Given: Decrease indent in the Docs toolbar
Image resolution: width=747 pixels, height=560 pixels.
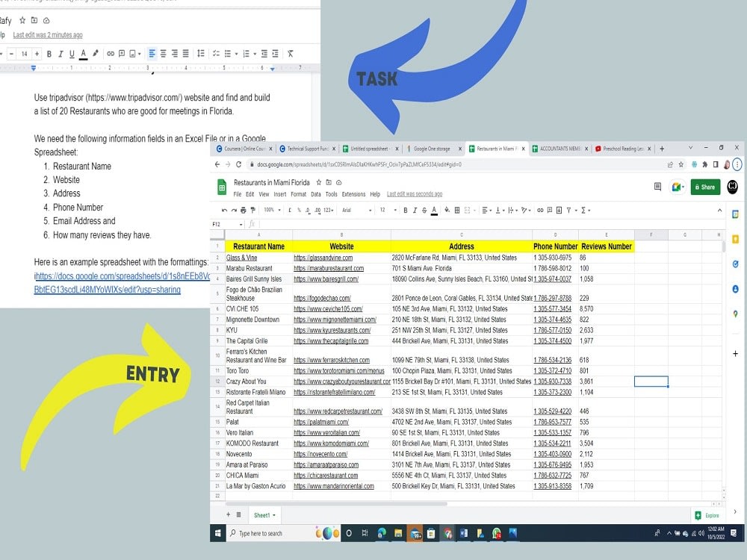Looking at the screenshot, I should (x=264, y=53).
